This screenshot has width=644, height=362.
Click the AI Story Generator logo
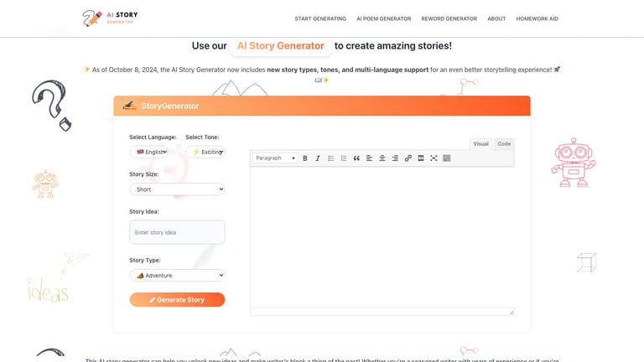[110, 18]
